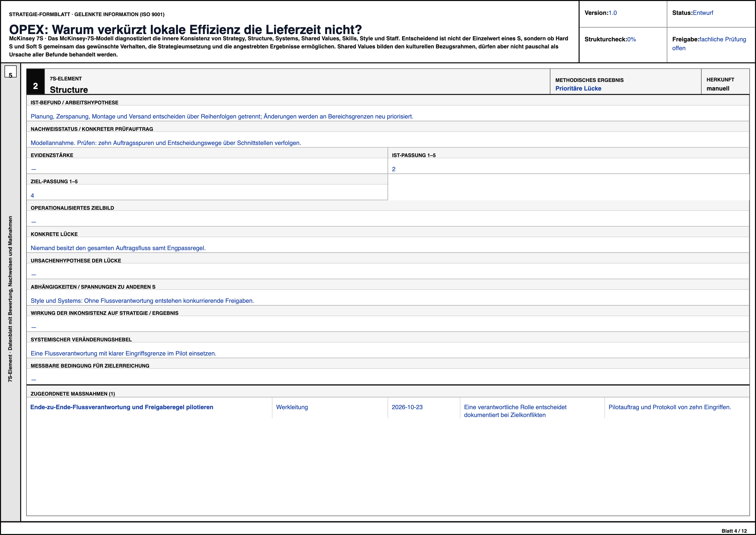Click Nachweisstatus text starting Modellannahme
The height and width of the screenshot is (535, 756).
point(166,143)
